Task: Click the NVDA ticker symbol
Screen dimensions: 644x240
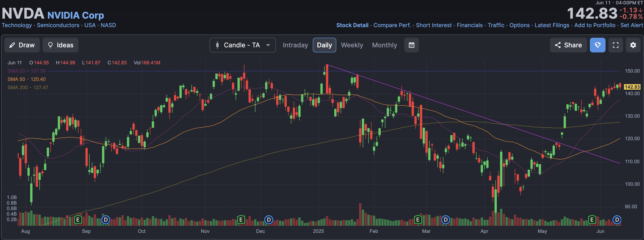Action: pos(23,13)
